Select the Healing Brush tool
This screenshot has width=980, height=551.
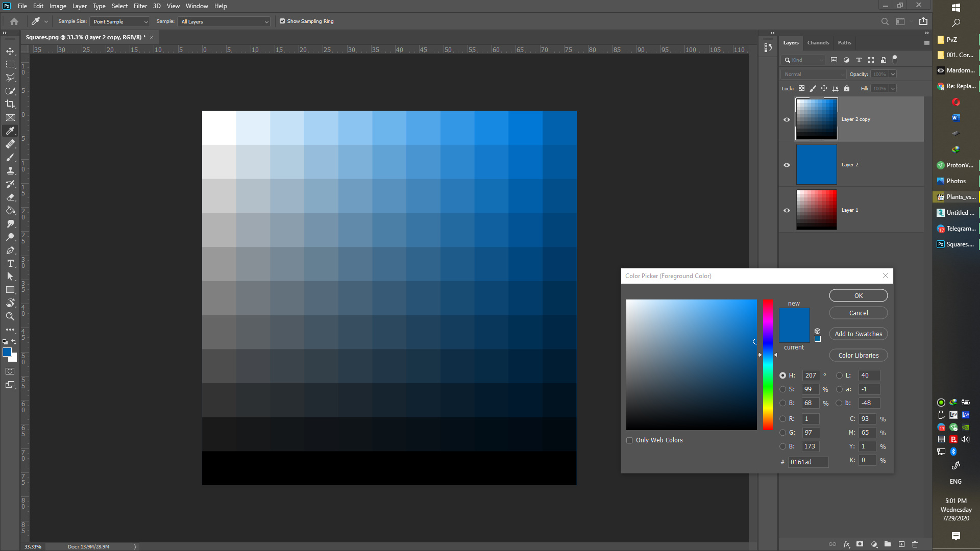tap(10, 144)
